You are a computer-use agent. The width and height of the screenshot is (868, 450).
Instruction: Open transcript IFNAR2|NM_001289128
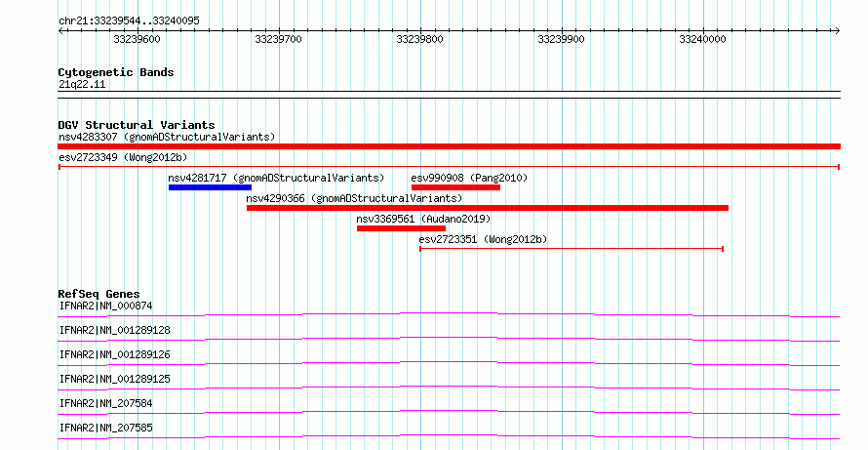[x=114, y=330]
